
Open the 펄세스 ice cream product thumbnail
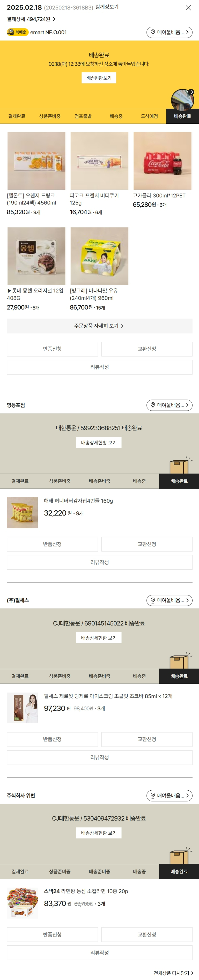coord(22,708)
